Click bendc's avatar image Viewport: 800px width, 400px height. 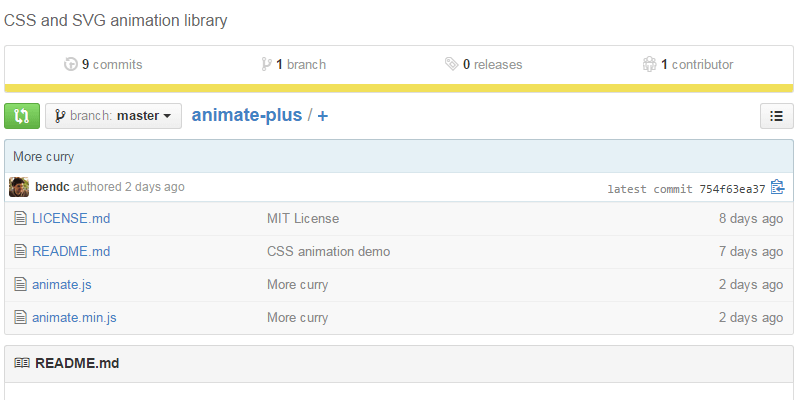click(19, 187)
